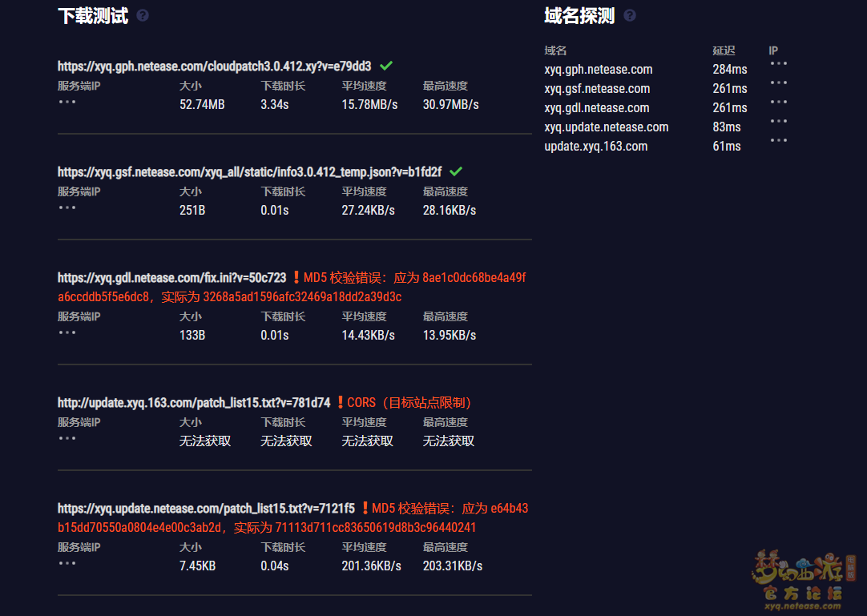Click the 83ms latency value
867x616 pixels.
[x=727, y=127]
